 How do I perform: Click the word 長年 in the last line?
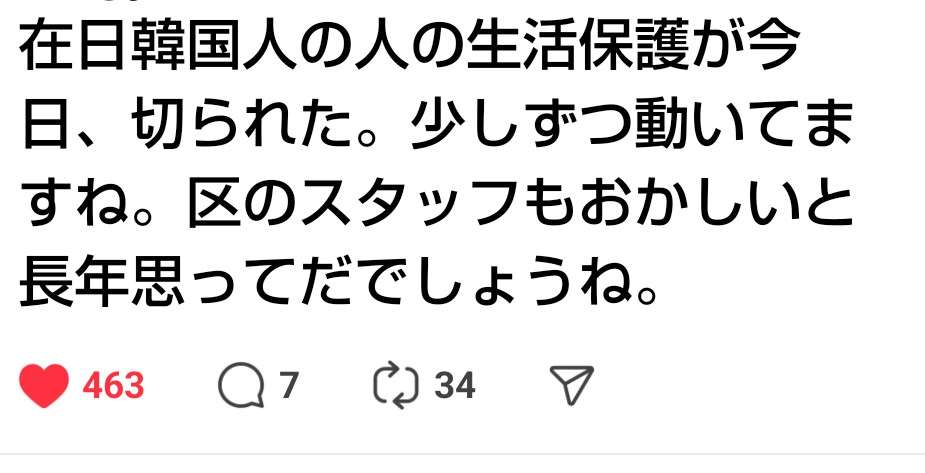[74, 286]
